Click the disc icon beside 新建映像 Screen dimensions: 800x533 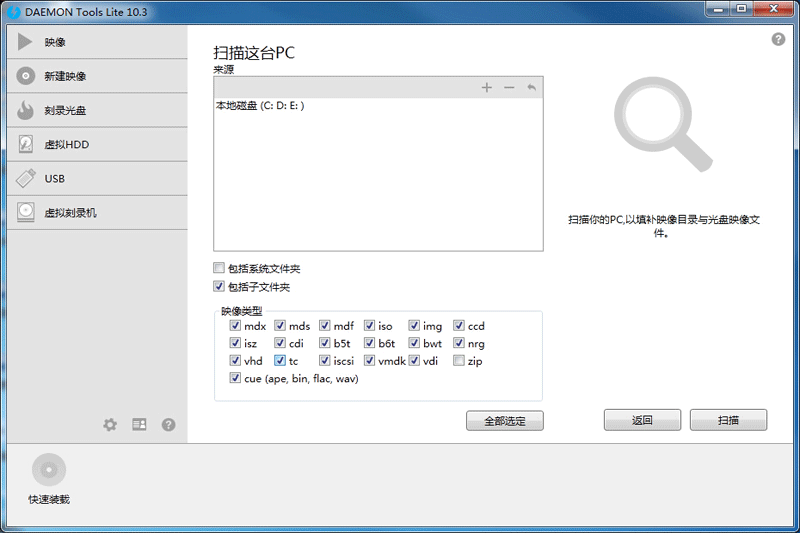click(26, 76)
